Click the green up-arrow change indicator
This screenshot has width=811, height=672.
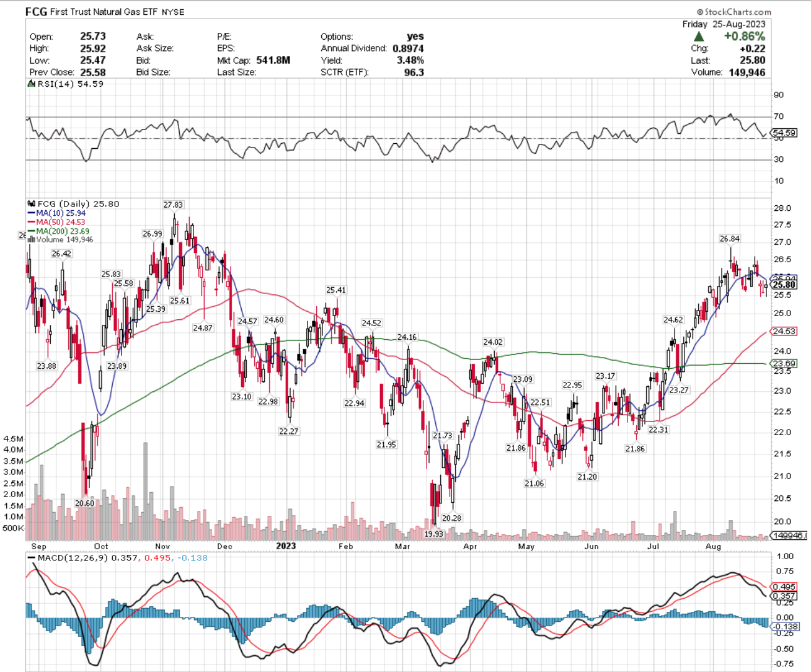coord(699,37)
